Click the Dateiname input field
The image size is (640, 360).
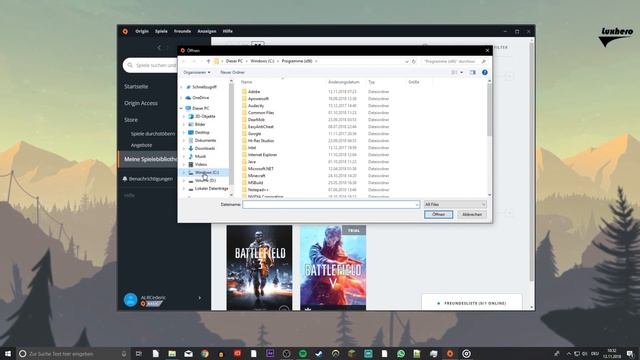click(331, 204)
